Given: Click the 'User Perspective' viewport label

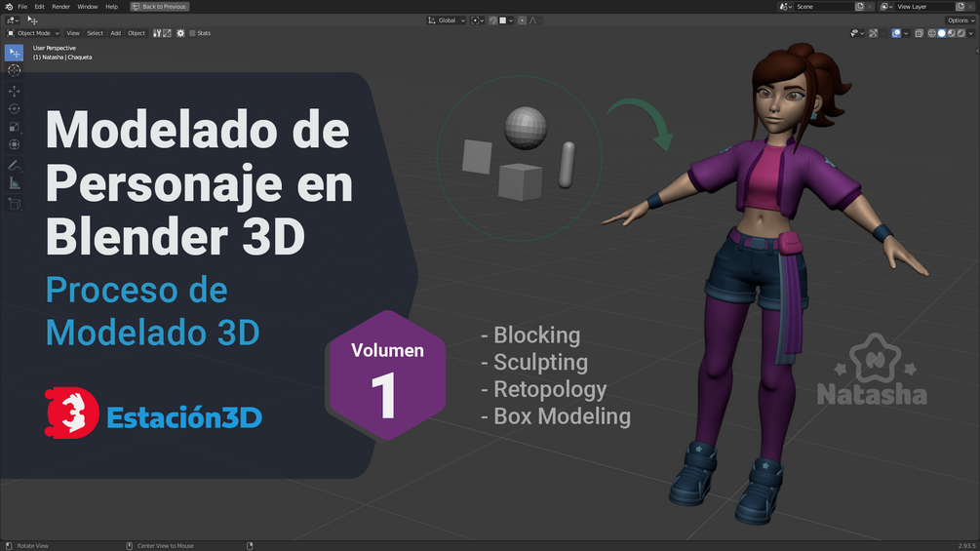Looking at the screenshot, I should pyautogui.click(x=55, y=48).
